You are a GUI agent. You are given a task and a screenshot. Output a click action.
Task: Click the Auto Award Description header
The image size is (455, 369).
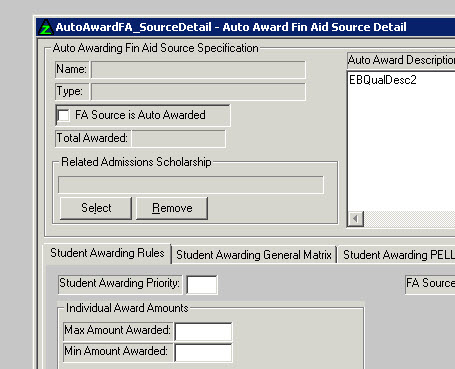(x=401, y=60)
